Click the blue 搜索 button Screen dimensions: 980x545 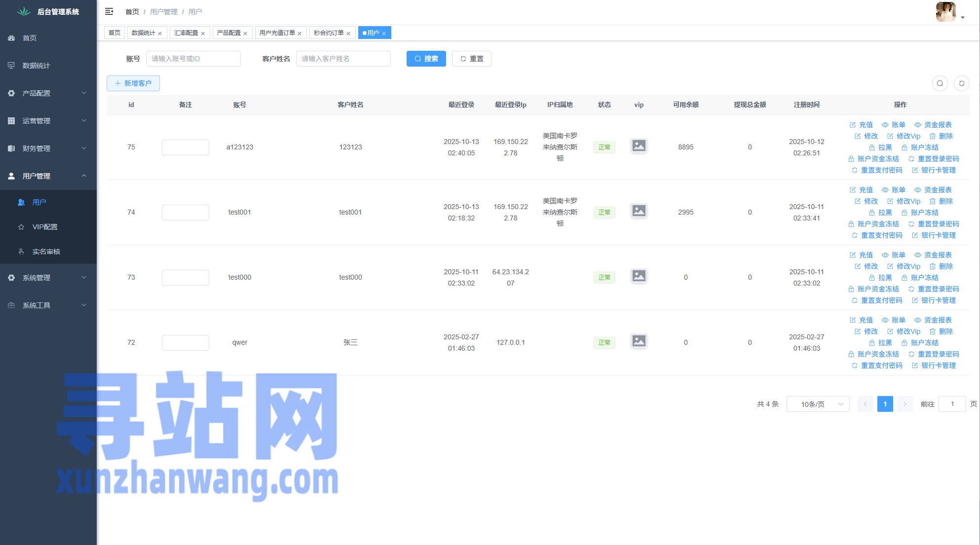426,59
